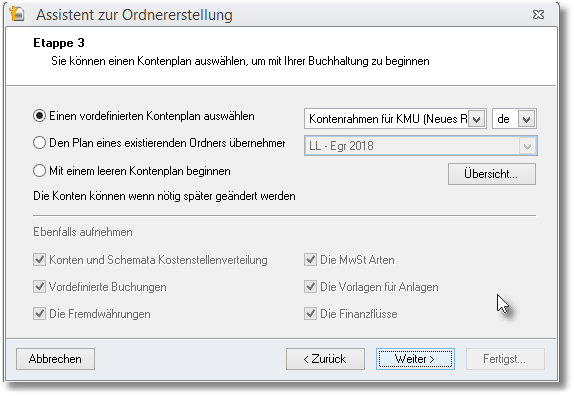
Task: Open the Kontenrahmen für KMU dropdown
Action: click(x=477, y=119)
